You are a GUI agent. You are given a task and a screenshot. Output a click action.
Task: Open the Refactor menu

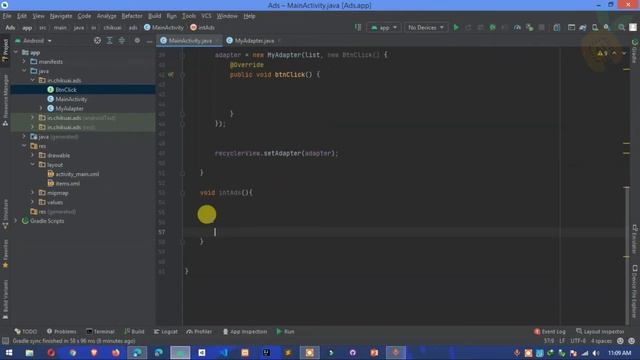tap(132, 16)
